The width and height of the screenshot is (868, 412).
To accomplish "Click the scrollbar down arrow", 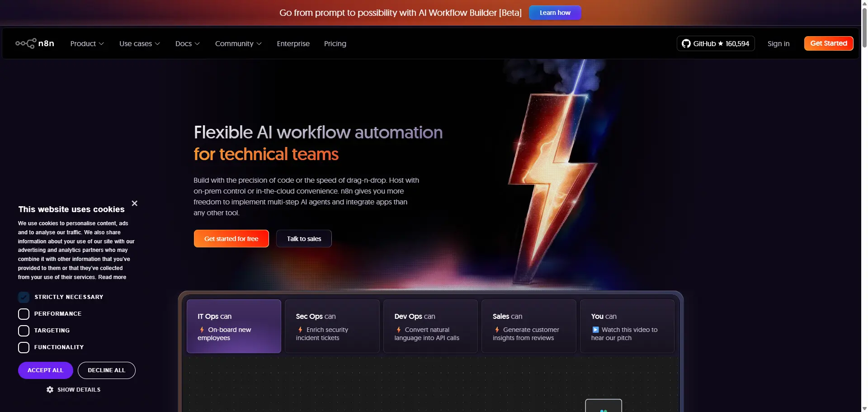I will coord(864,408).
